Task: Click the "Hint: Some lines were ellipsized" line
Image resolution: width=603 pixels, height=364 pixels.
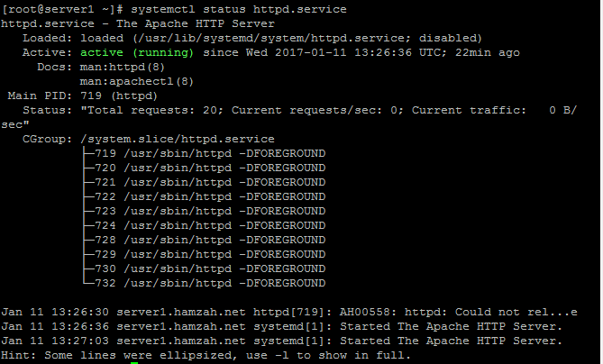Action: pos(207,355)
